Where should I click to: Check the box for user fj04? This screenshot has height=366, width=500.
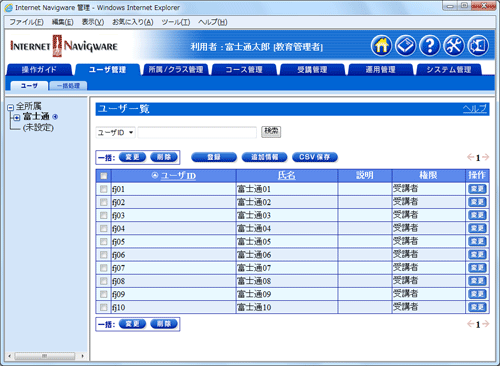104,228
